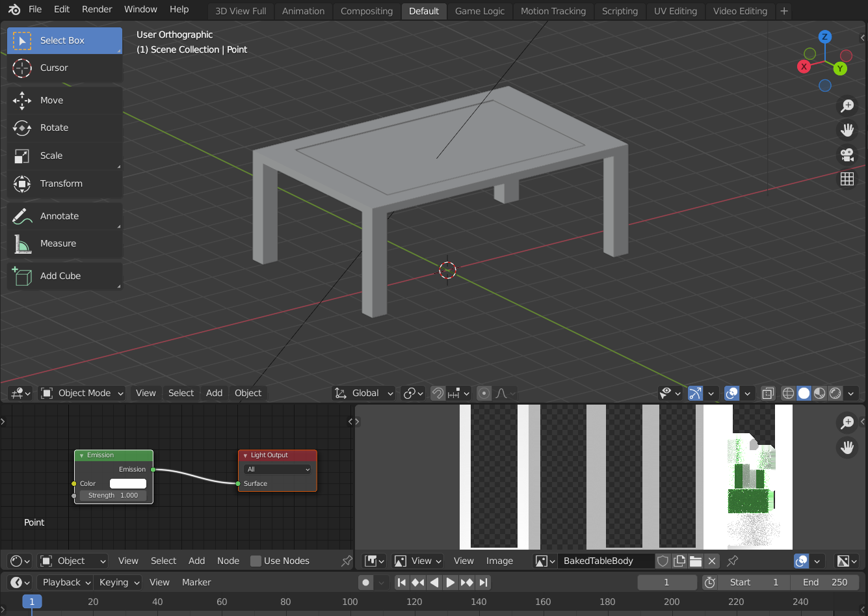Open image file with folder icon
The height and width of the screenshot is (616, 868).
tap(696, 561)
